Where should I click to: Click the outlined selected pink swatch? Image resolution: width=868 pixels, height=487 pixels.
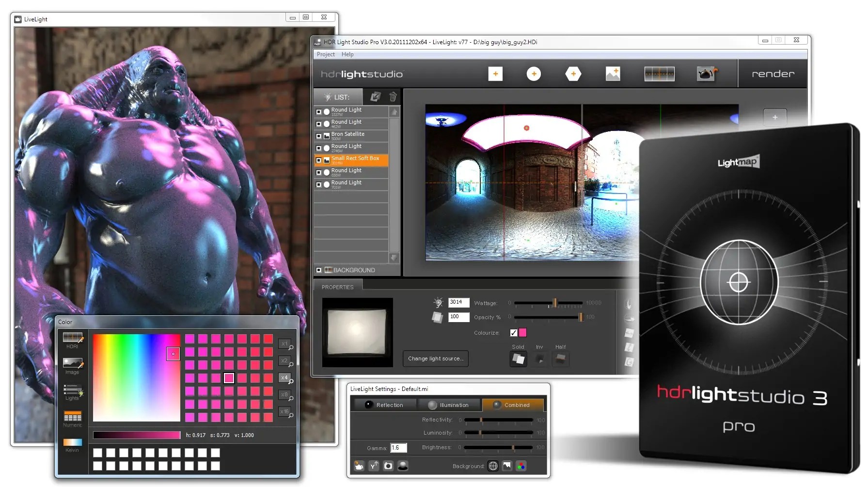pos(229,378)
